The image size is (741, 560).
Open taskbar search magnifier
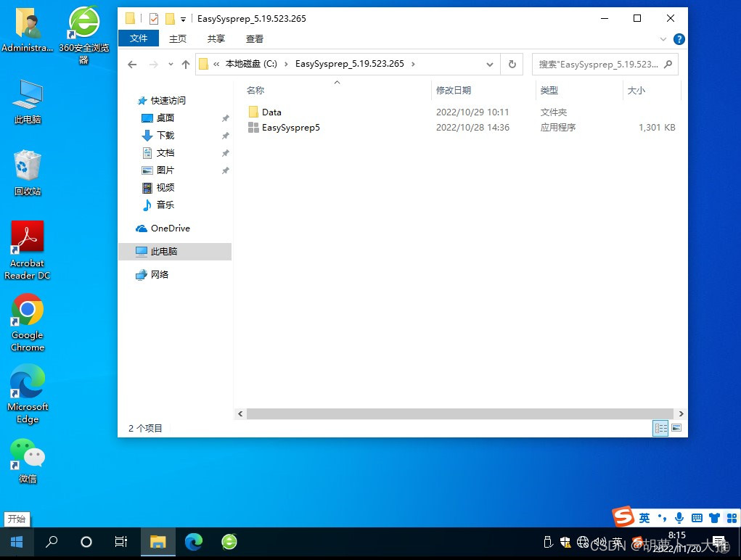pos(52,542)
